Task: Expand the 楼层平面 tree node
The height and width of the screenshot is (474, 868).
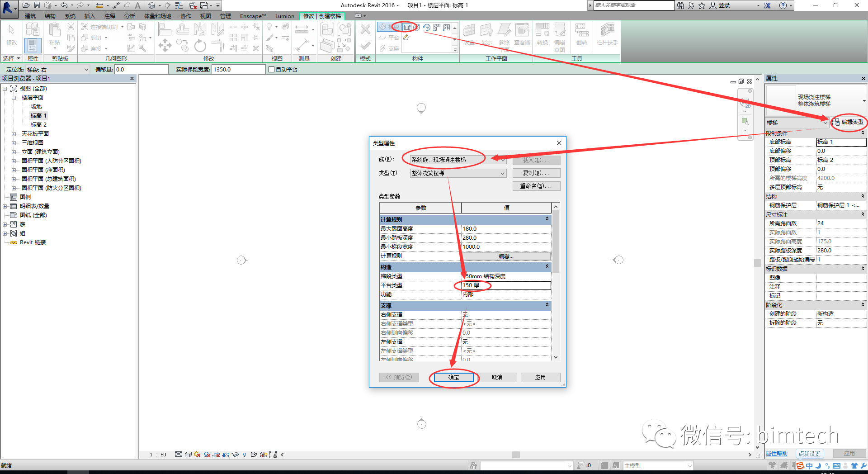Action: click(x=14, y=98)
